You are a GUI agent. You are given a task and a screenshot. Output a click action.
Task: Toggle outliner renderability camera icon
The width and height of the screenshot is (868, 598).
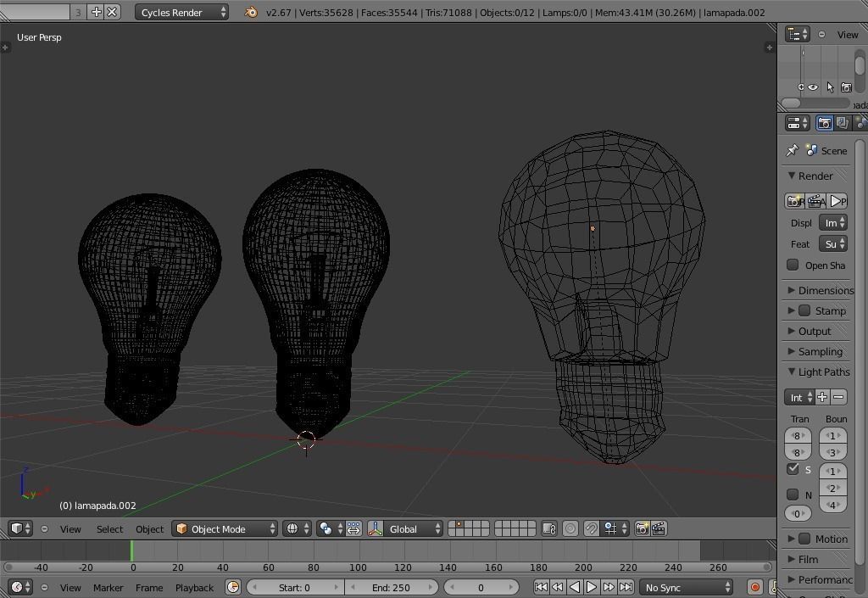point(847,87)
